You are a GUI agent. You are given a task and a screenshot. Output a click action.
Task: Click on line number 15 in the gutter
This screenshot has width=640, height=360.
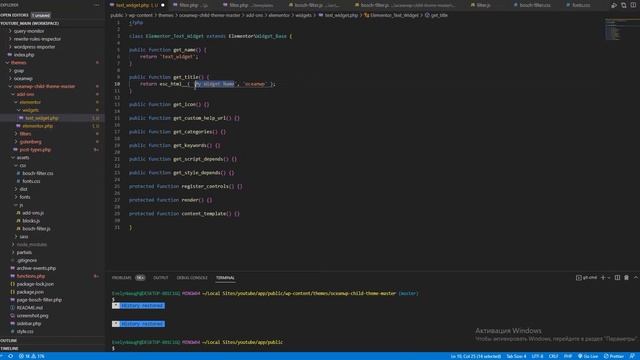click(x=117, y=118)
